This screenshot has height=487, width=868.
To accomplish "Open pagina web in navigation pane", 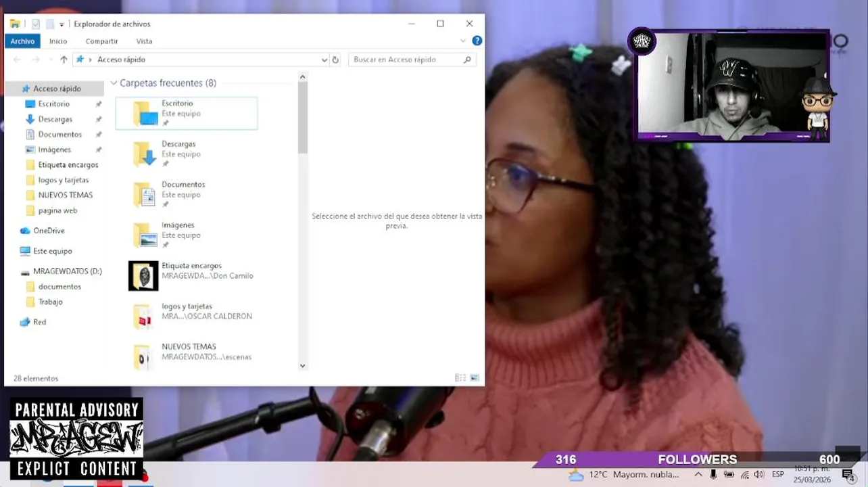I will pos(57,210).
